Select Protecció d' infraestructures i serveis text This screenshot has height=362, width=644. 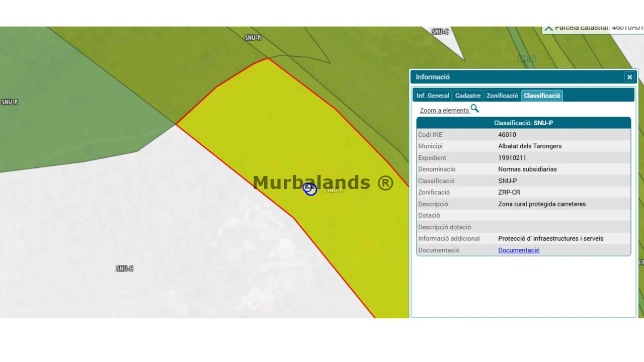tap(550, 239)
